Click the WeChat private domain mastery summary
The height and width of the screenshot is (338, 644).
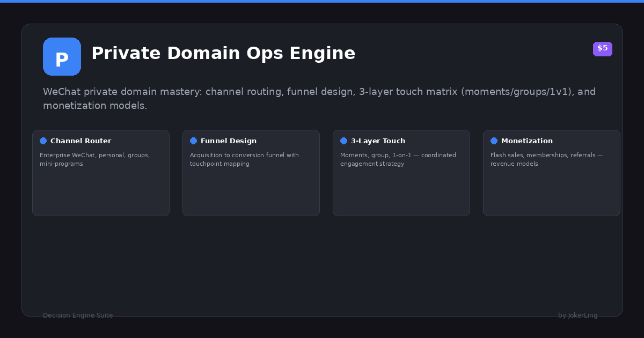[x=319, y=99]
